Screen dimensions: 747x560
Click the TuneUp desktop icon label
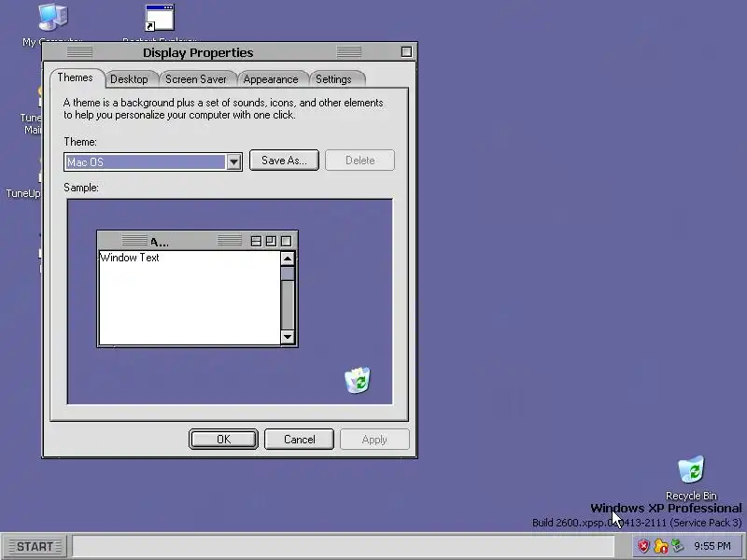(22, 193)
